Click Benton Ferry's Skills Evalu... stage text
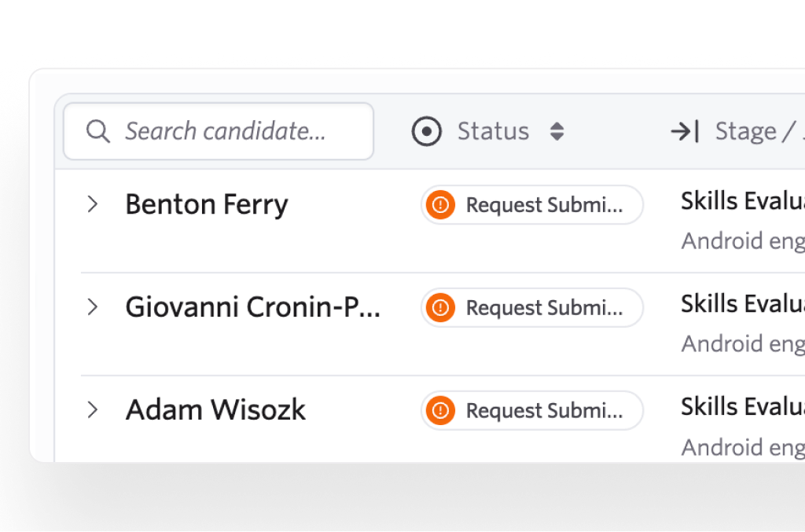 pos(743,200)
